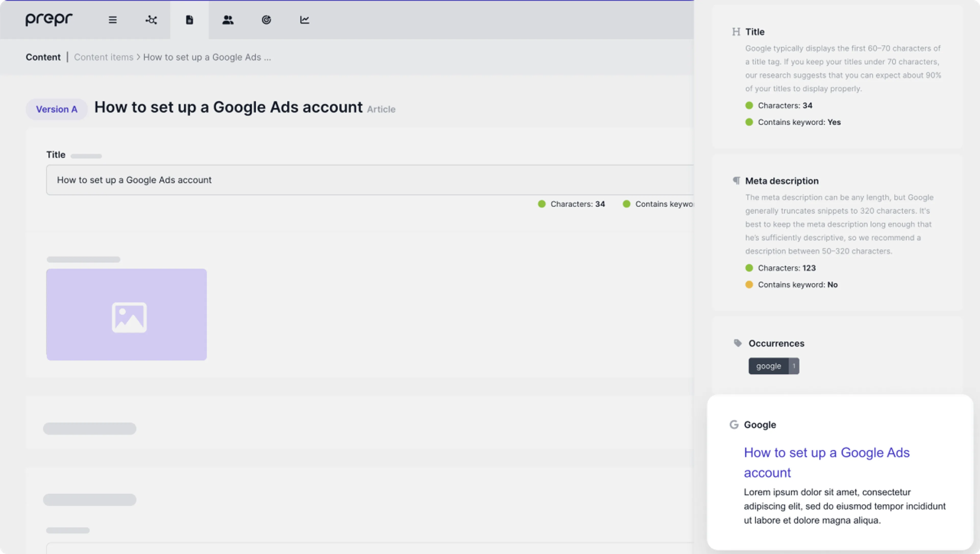Click the Content breadcrumb label
This screenshot has width=980, height=554.
point(43,57)
